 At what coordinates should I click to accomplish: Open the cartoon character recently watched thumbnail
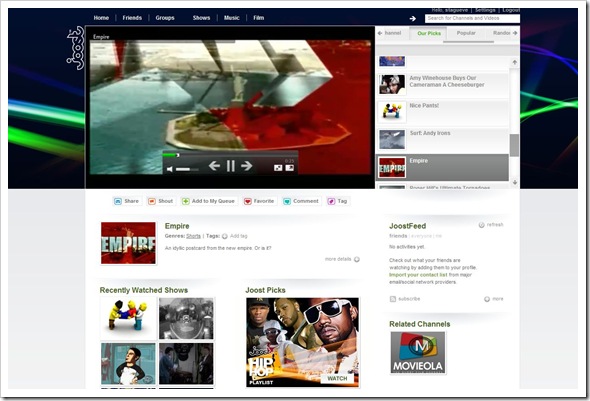click(128, 363)
